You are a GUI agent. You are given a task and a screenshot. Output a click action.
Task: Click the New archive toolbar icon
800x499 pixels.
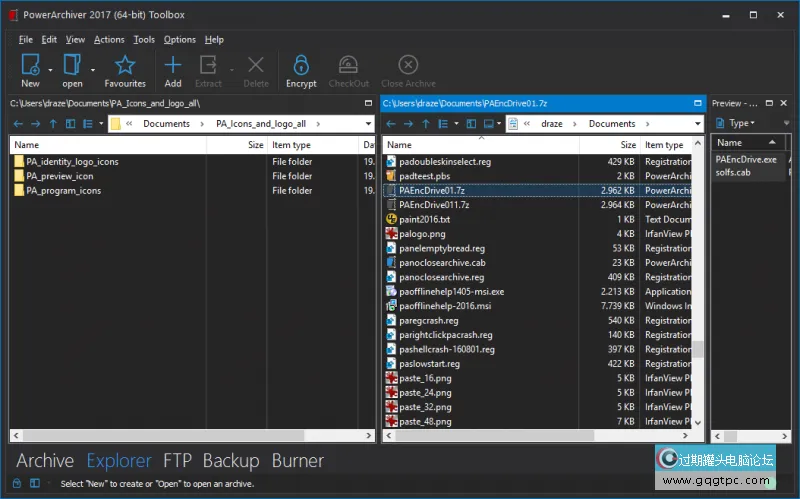[30, 66]
